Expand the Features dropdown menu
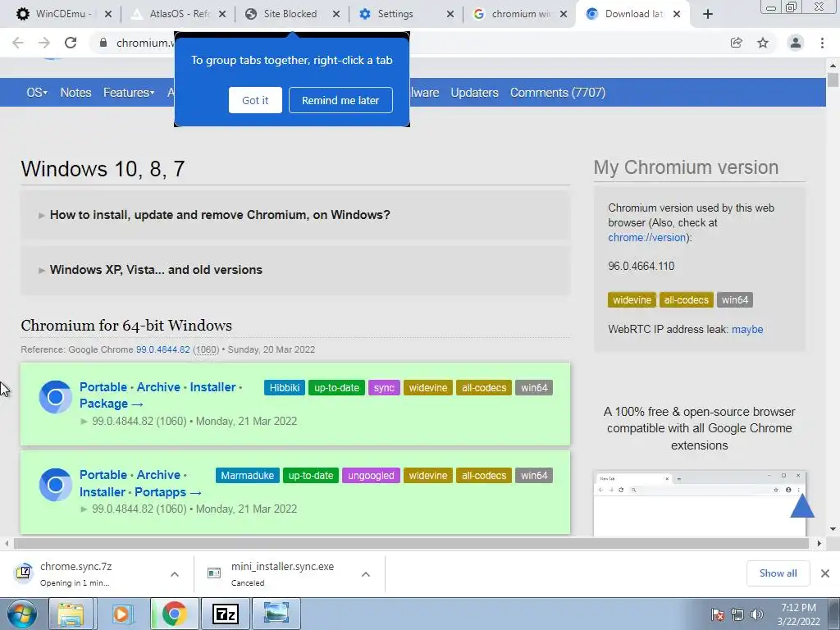The height and width of the screenshot is (630, 840). tap(129, 93)
